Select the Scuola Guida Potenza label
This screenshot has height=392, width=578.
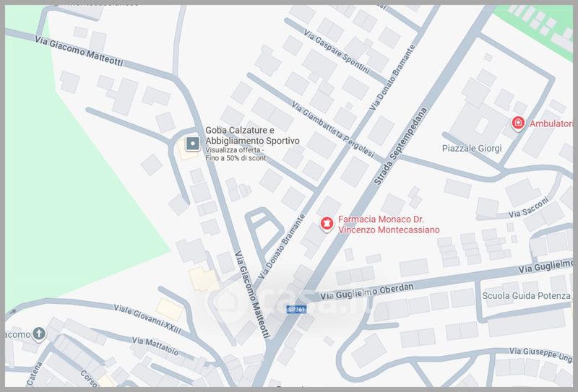[x=527, y=297]
